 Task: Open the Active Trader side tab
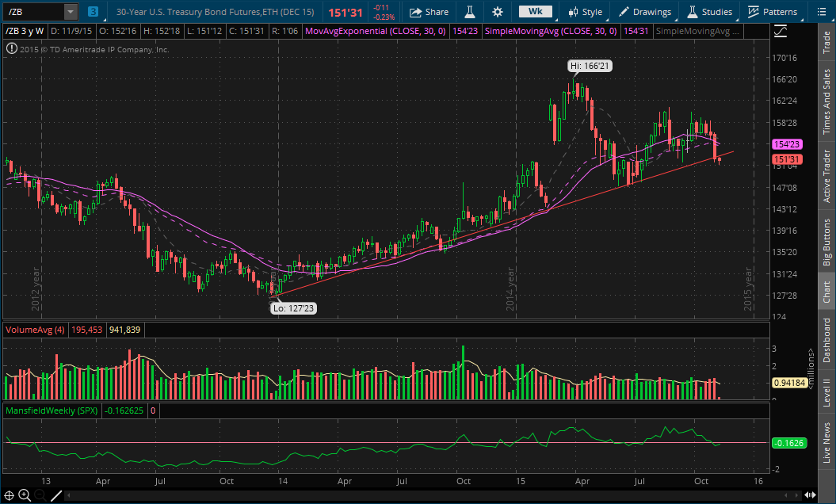click(x=827, y=176)
